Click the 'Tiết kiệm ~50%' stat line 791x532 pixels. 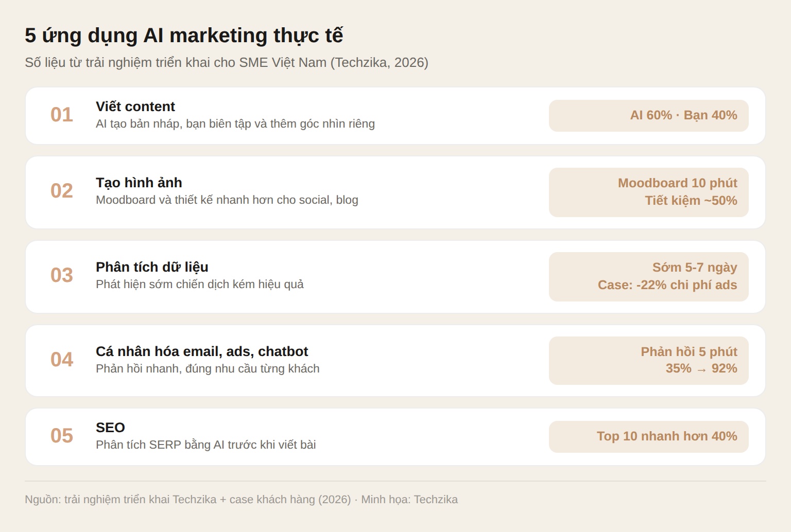coord(691,201)
